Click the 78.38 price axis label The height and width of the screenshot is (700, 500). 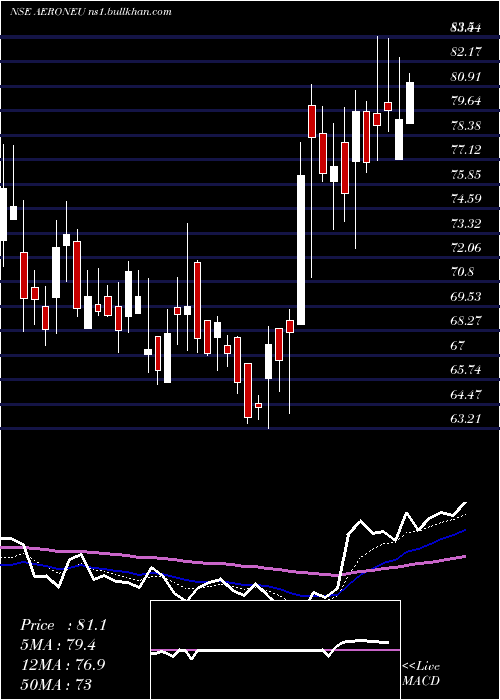pyautogui.click(x=466, y=125)
